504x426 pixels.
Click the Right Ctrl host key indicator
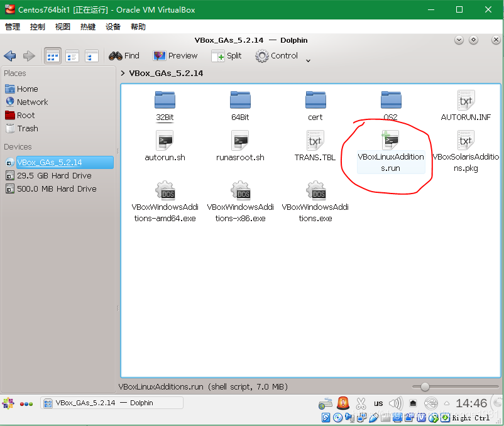[471, 418]
